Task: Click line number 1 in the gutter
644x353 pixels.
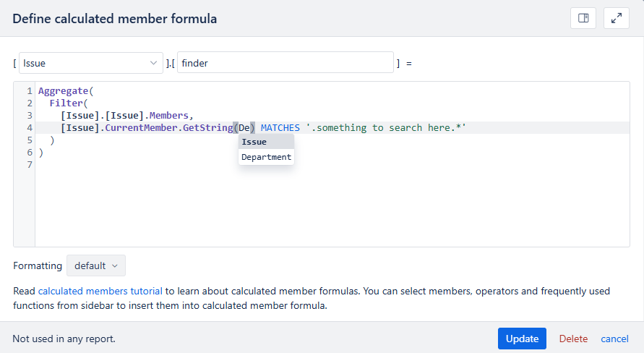Action: click(x=30, y=91)
